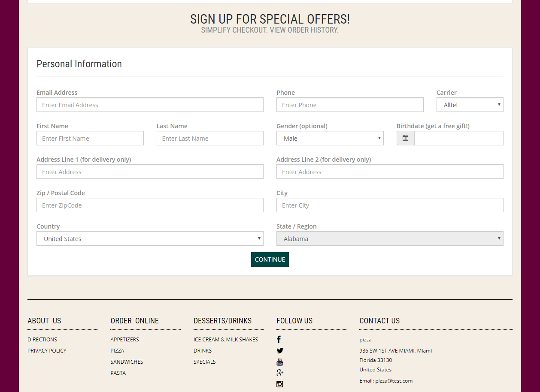Click the Instagram icon in footer
This screenshot has width=540, height=392.
(x=280, y=384)
